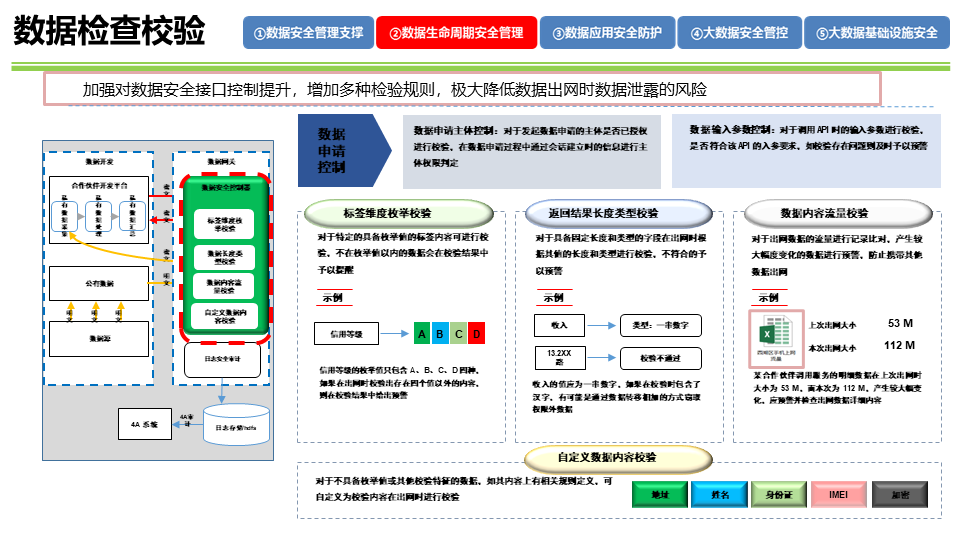This screenshot has width=960, height=540.
Task: Select the 日志安全审计 rounded box
Action: pyautogui.click(x=222, y=359)
